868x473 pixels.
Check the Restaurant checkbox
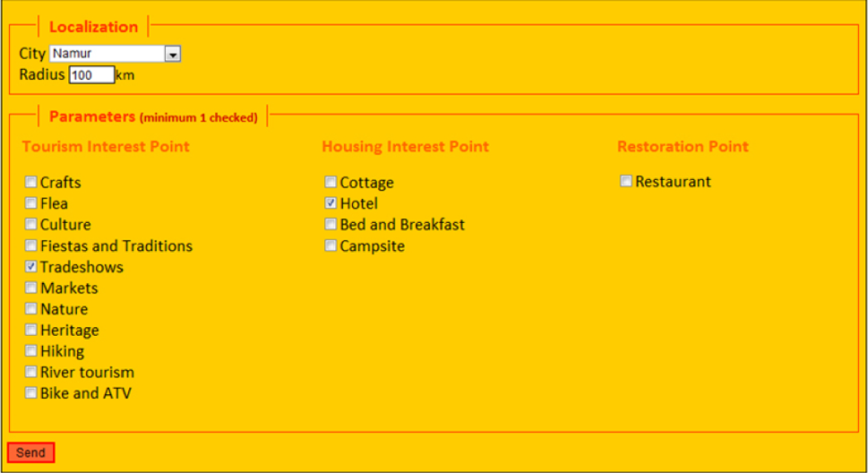pos(625,181)
